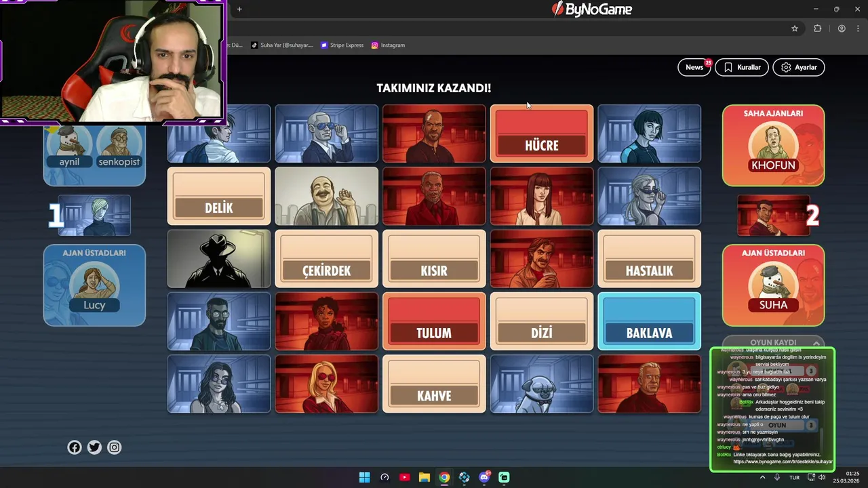Open the Chrome three-dot menu

pos(858,28)
